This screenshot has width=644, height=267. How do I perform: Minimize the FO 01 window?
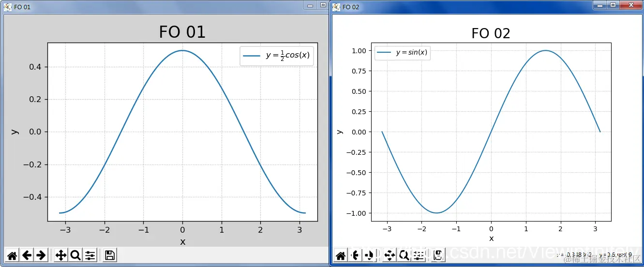[310, 5]
